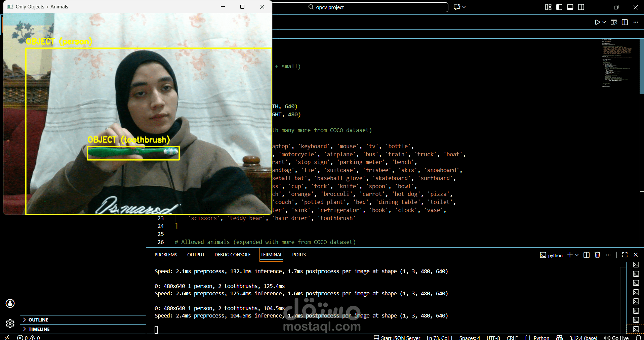644x340 pixels.
Task: Select the Python interpreter "3.12.4 (base)"
Action: [583, 338]
